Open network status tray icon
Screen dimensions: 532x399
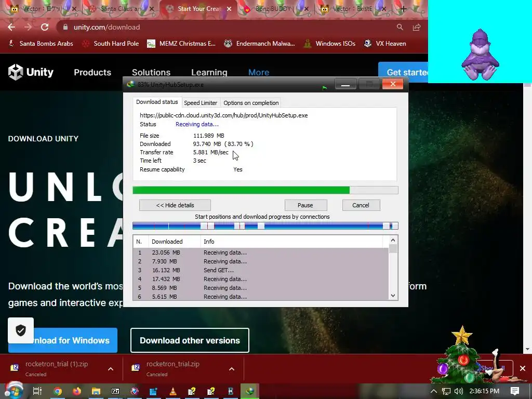pos(446,391)
